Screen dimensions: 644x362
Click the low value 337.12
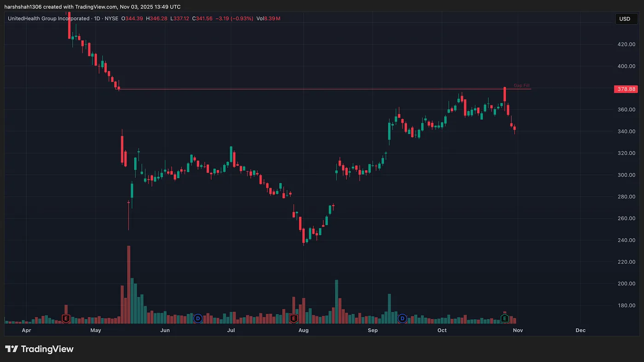coord(180,18)
